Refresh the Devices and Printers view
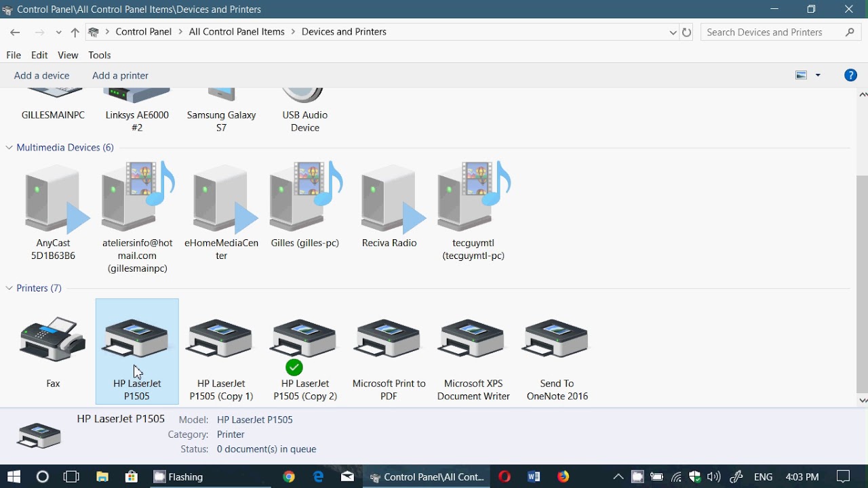 tap(687, 32)
